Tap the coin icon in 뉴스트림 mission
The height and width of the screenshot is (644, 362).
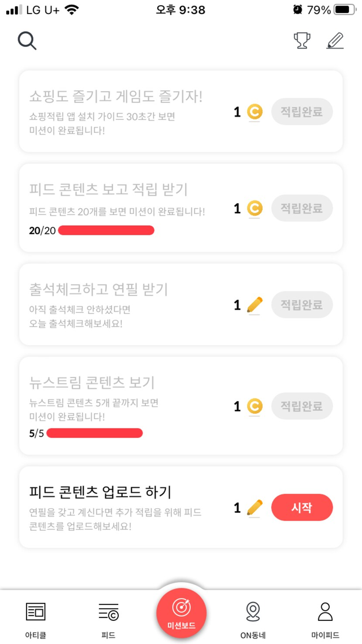[255, 406]
